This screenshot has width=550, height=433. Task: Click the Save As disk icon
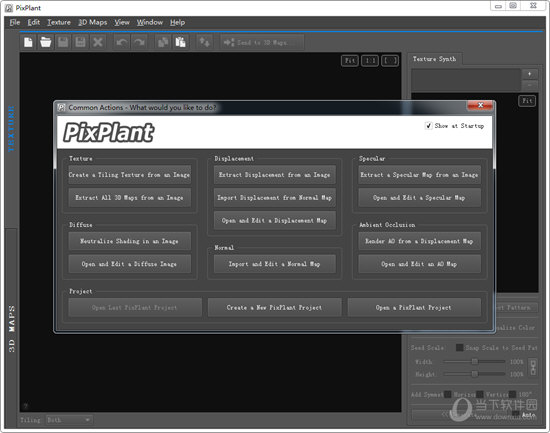click(x=80, y=42)
